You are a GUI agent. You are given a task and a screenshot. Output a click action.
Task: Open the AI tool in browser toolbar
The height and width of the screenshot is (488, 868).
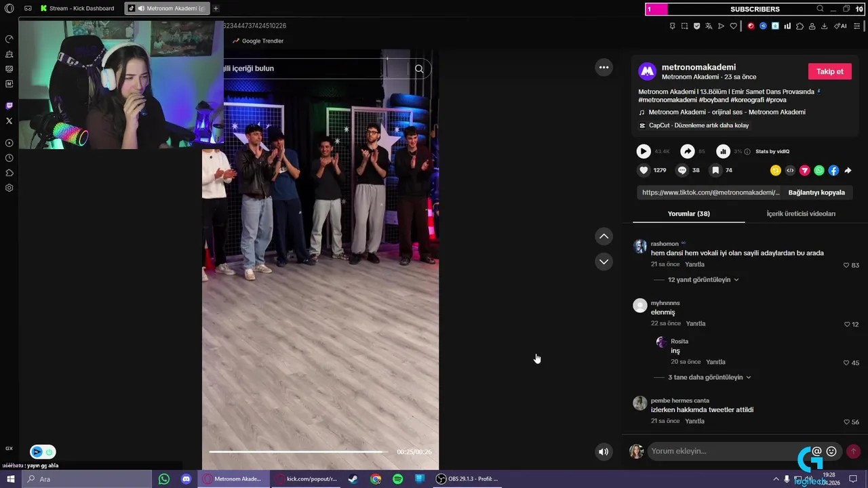(840, 26)
